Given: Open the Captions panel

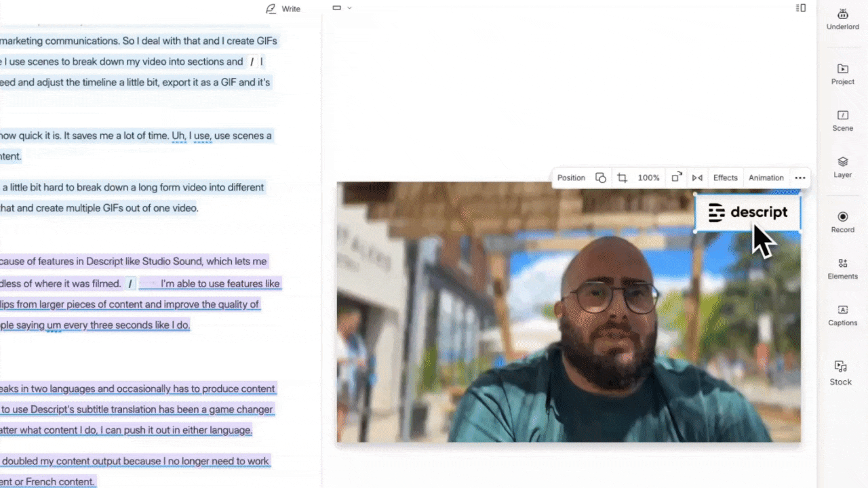Looking at the screenshot, I should pyautogui.click(x=842, y=314).
